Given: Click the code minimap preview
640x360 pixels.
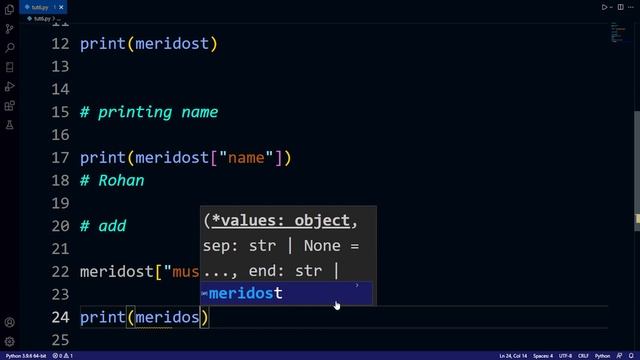Looking at the screenshot, I should pos(618,33).
